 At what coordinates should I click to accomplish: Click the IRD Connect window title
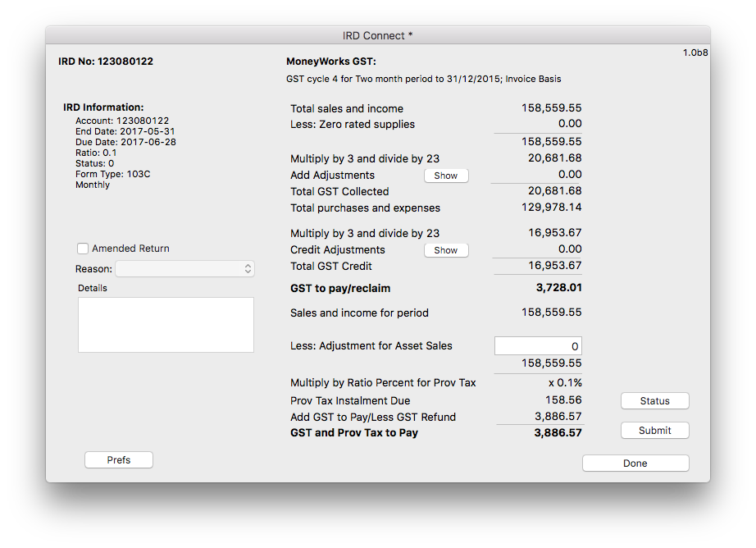377,36
